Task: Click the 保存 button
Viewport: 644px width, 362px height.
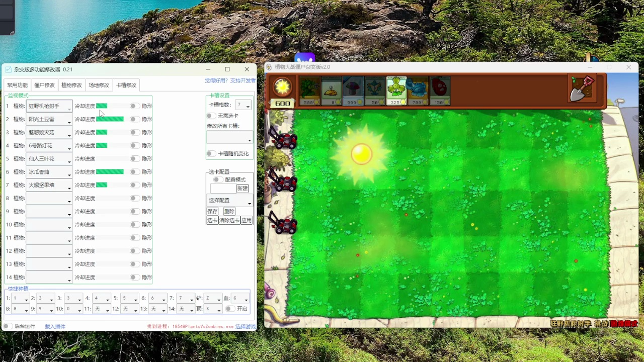Action: (212, 212)
